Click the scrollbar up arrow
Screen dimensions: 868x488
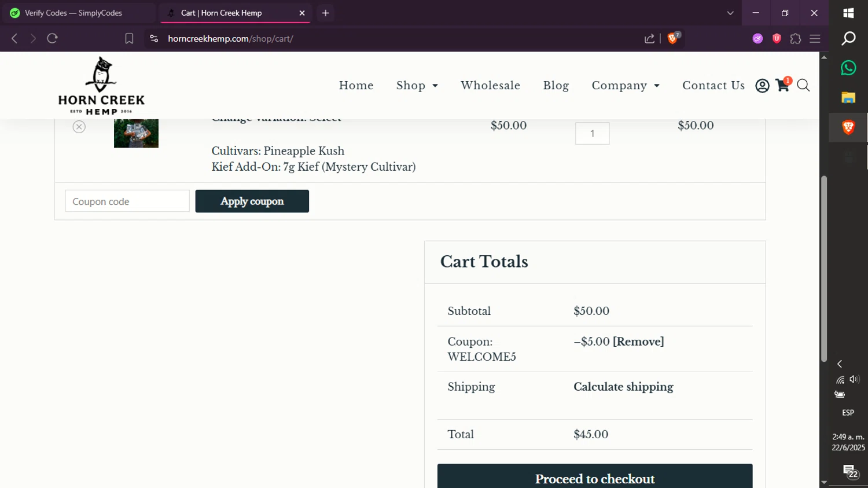coord(824,57)
